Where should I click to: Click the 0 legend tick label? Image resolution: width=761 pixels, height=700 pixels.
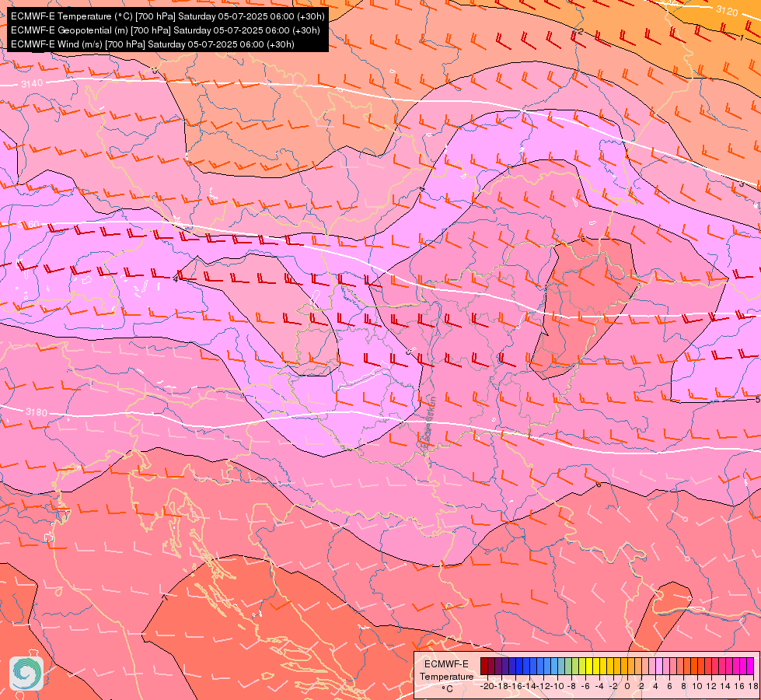tap(627, 686)
